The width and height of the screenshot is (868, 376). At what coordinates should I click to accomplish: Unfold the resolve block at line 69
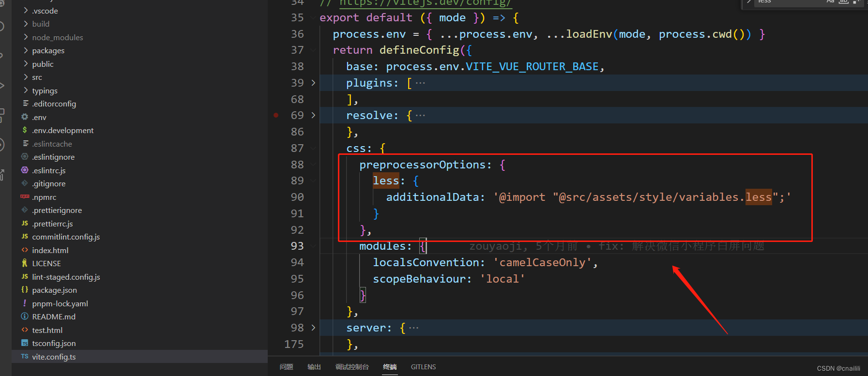(x=313, y=115)
